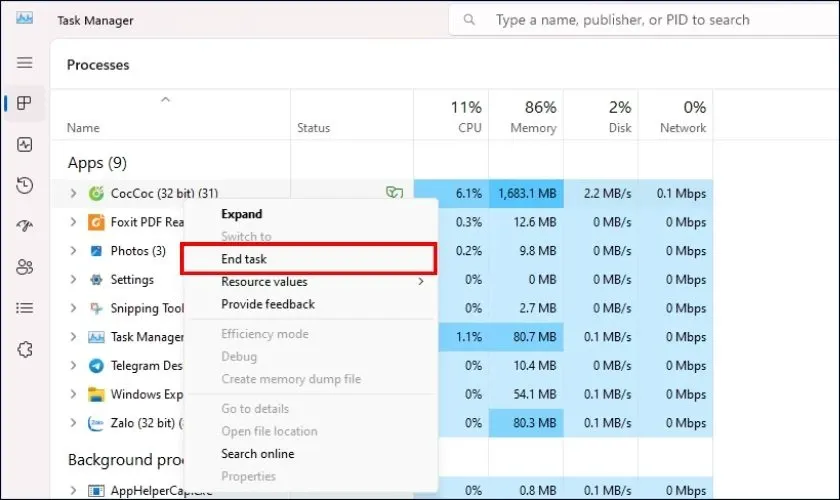Image resolution: width=840 pixels, height=500 pixels.
Task: Choose End task in context menu
Action: coord(309,259)
